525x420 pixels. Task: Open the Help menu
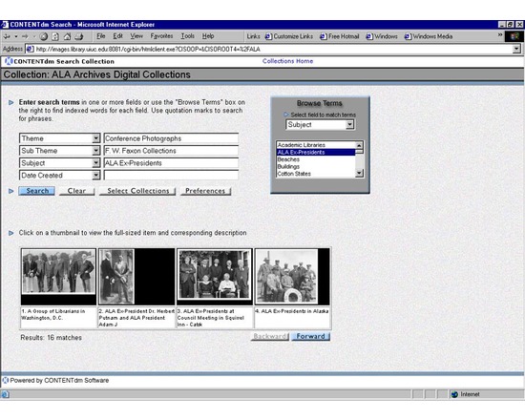(208, 36)
